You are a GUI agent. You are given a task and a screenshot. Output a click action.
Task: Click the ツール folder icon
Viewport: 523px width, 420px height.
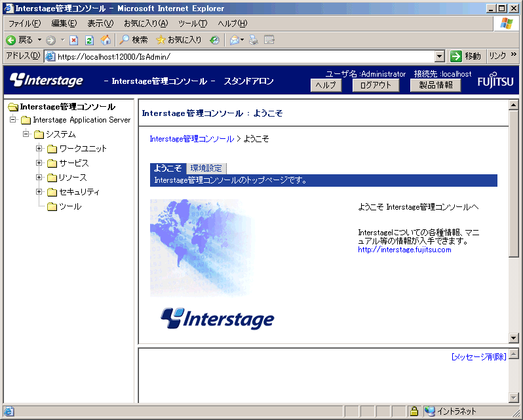(52, 206)
